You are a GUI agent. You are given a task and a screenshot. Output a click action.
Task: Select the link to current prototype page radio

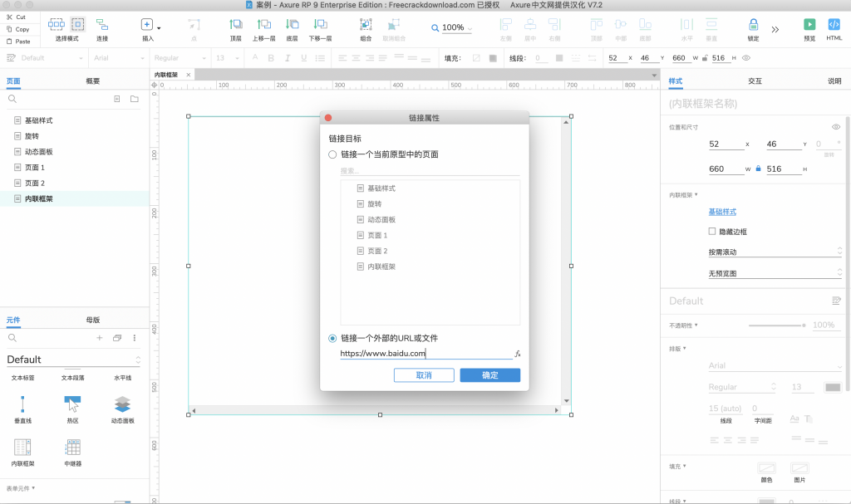[332, 154]
